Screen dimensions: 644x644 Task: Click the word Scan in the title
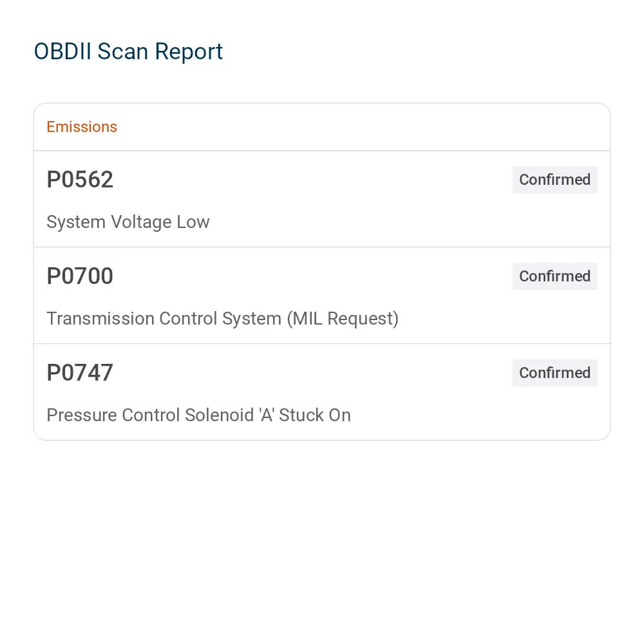(x=123, y=52)
